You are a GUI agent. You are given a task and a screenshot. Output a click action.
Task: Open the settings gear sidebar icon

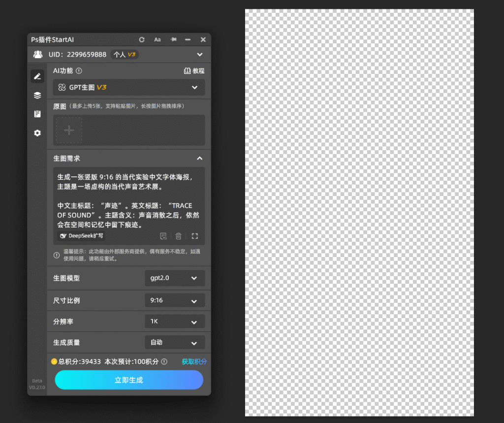click(x=37, y=133)
